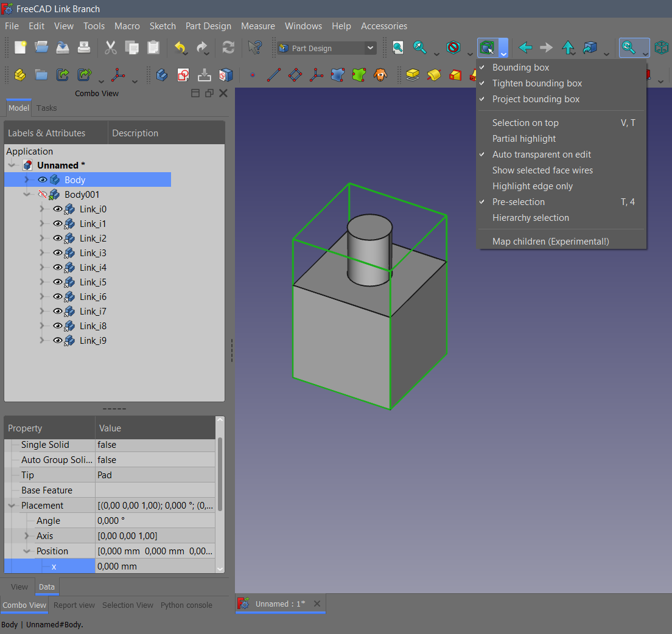Click the Datum line tool icon
The height and width of the screenshot is (634, 672).
tap(273, 75)
